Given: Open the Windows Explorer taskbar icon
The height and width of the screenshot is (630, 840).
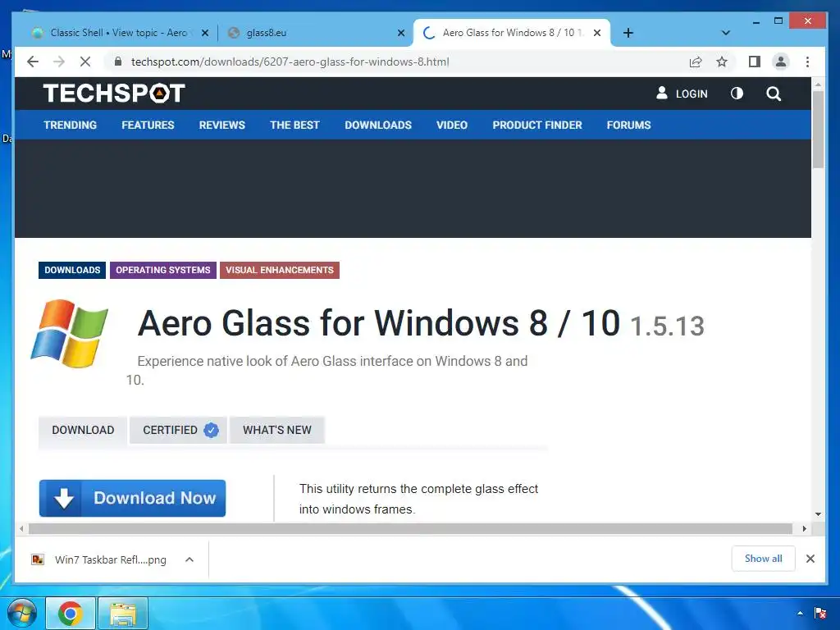Looking at the screenshot, I should pyautogui.click(x=123, y=614).
